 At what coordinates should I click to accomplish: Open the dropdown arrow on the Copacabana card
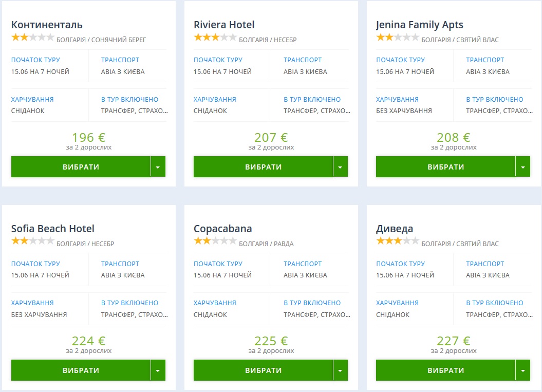pos(341,370)
